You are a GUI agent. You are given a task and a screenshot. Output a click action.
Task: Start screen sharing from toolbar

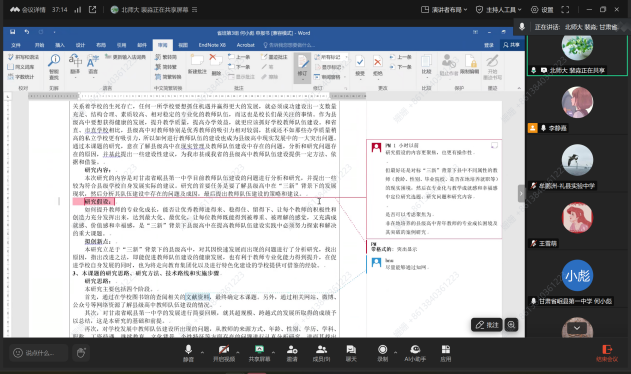[x=259, y=353]
